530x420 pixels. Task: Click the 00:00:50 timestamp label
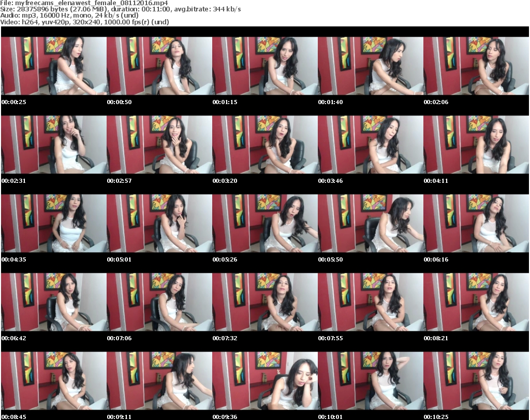point(120,102)
